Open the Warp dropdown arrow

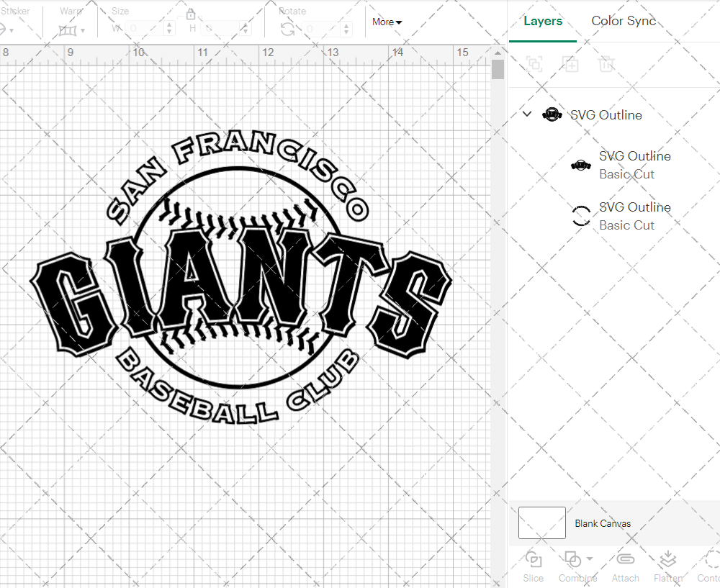(x=83, y=31)
